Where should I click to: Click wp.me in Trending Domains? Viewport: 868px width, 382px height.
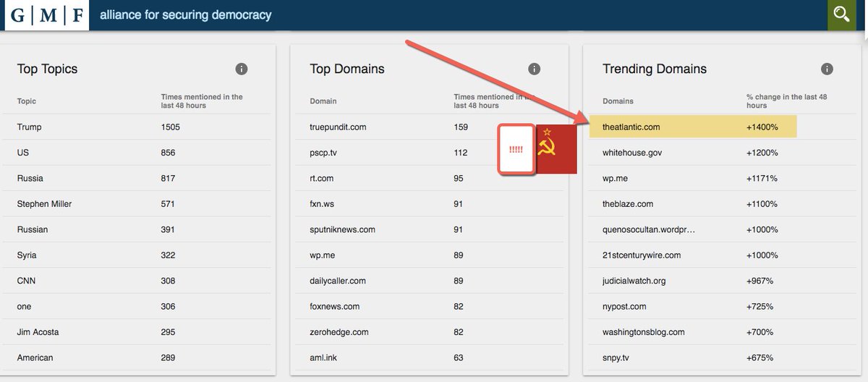(615, 178)
